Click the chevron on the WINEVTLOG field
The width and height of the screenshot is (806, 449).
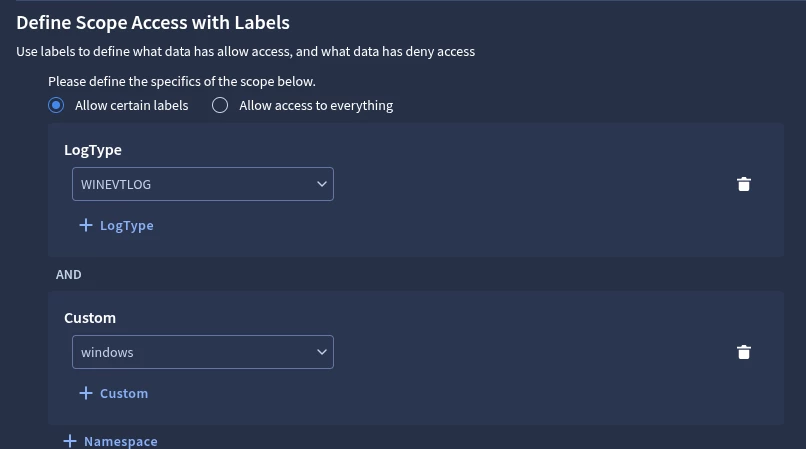(322, 184)
